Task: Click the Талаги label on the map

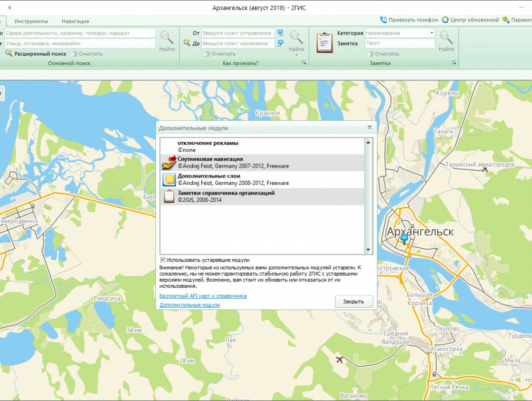Action: 444,131
